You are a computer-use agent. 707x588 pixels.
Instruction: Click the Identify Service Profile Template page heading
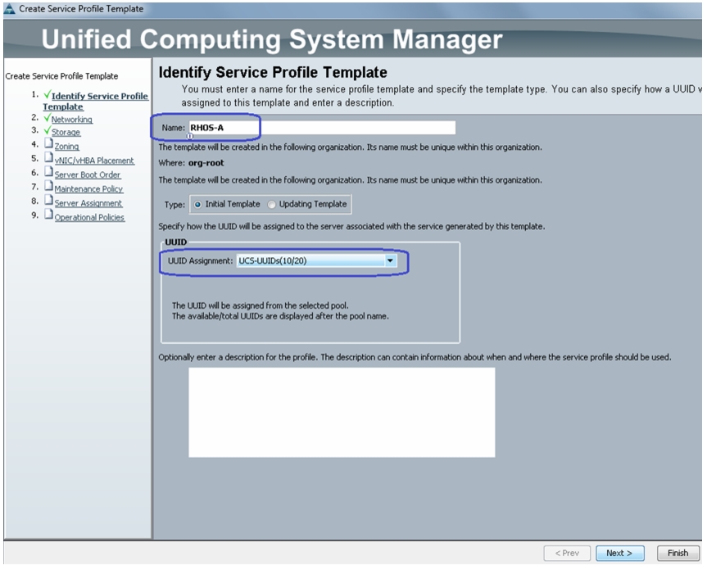point(273,72)
